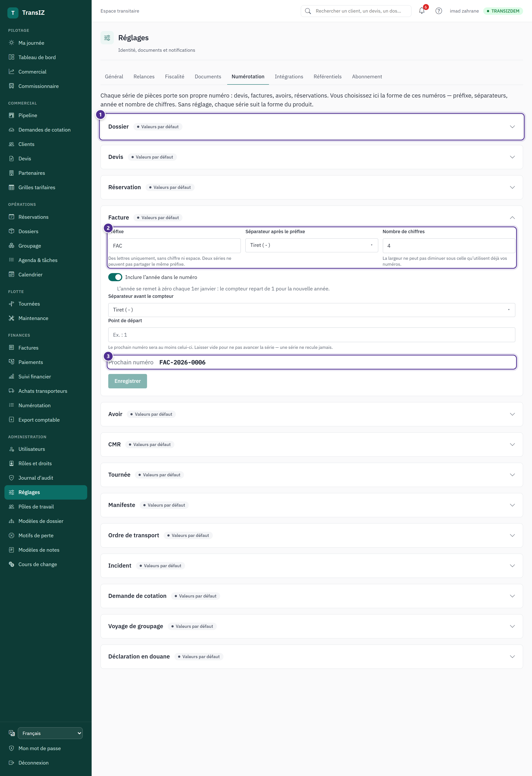Click the imad zahrane user name

pos(464,11)
